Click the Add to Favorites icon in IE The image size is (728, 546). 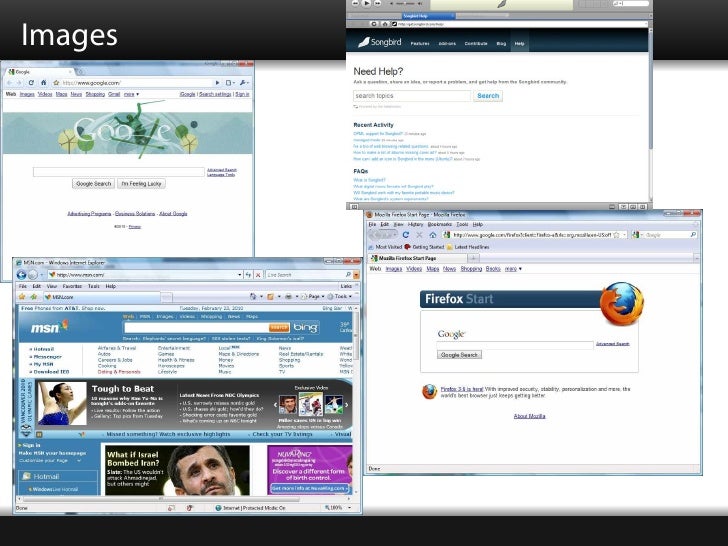[x=33, y=297]
